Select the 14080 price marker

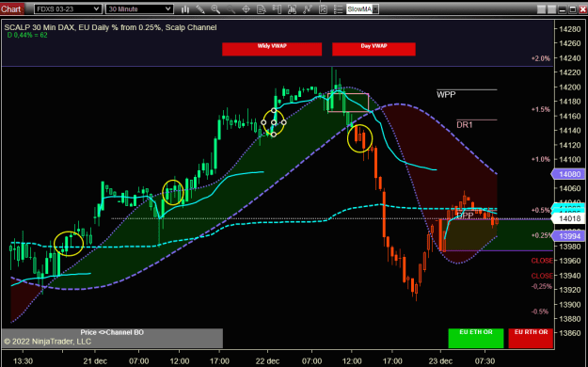(569, 174)
